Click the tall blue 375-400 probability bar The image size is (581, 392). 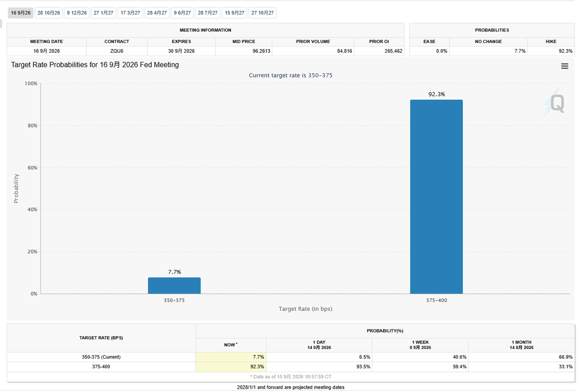point(436,196)
